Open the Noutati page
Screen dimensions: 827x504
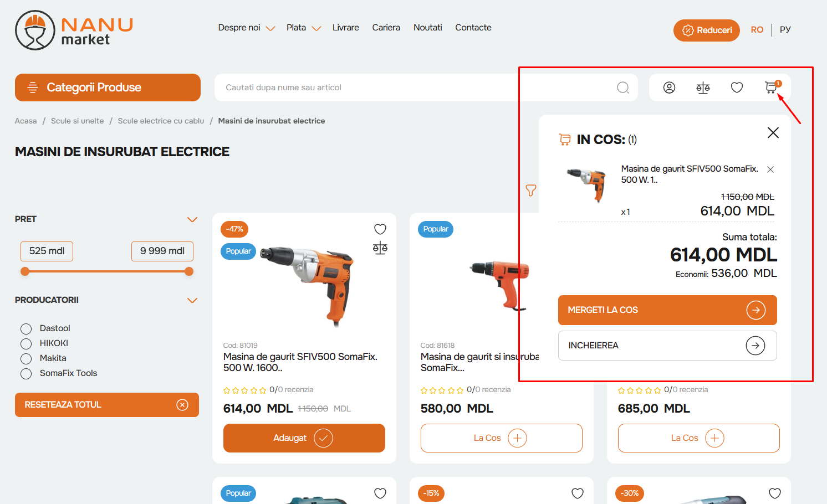point(428,28)
